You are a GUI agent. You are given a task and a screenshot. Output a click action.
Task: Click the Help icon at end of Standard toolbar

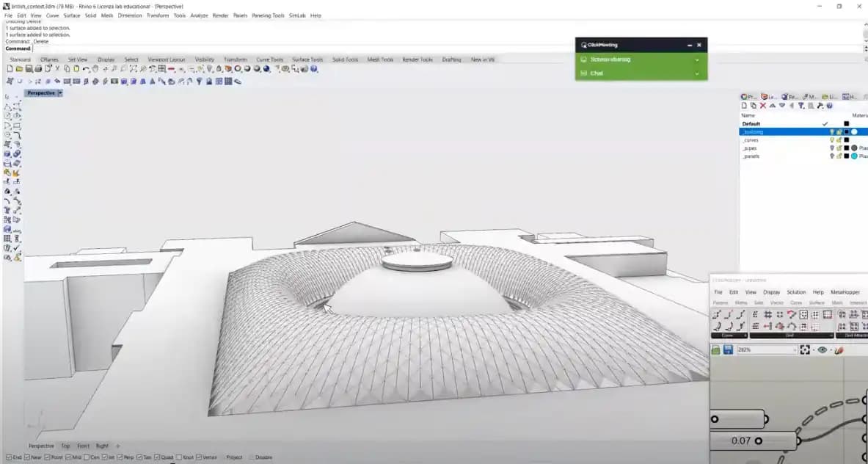point(314,69)
